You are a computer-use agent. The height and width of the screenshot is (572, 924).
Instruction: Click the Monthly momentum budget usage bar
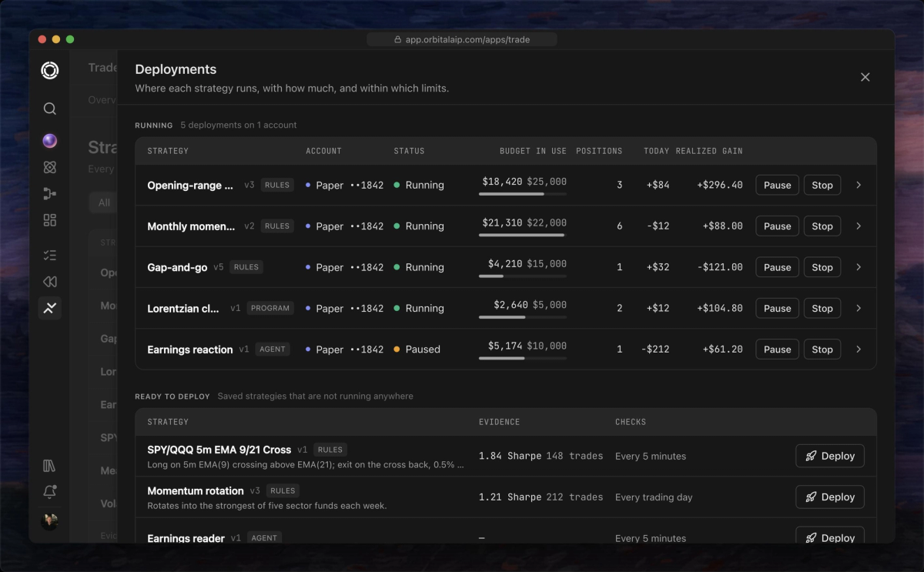[x=523, y=235]
